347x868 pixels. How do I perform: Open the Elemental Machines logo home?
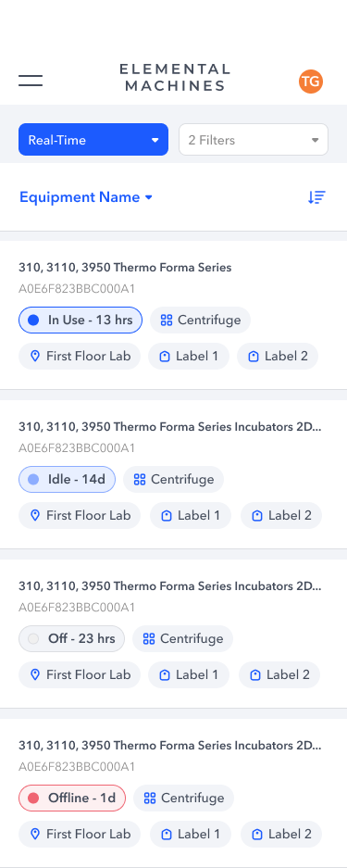[x=175, y=78]
